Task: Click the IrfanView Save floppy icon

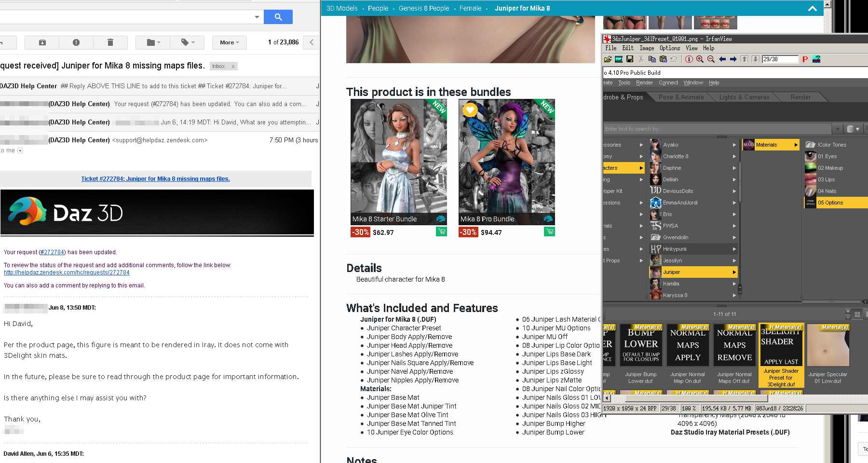Action: click(x=630, y=59)
